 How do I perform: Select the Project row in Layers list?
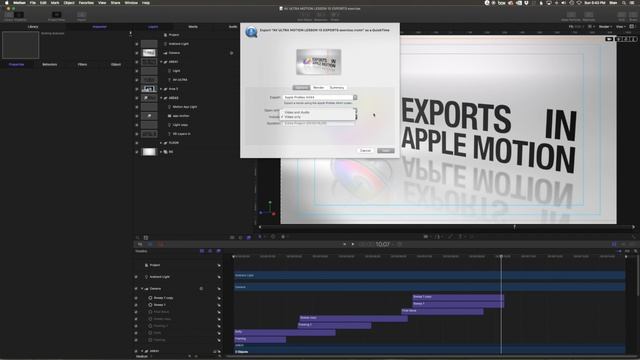tap(173, 35)
